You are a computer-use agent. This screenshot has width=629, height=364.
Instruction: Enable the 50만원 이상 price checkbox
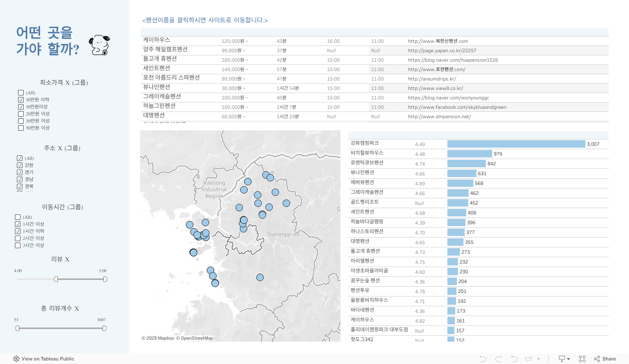[x=21, y=128]
